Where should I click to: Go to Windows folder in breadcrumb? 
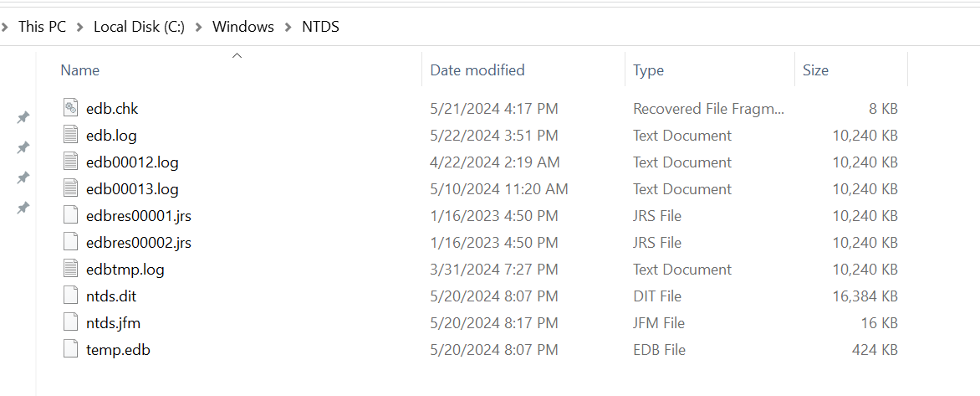coord(243,27)
